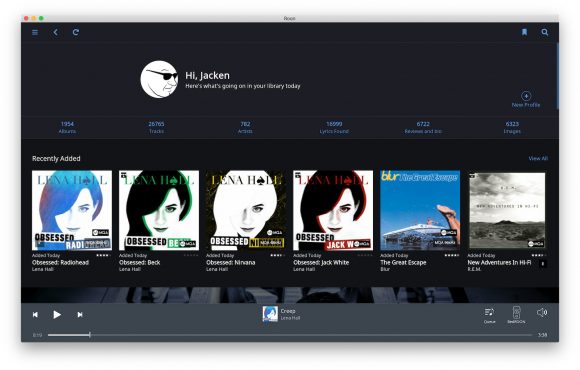Viewport: 580px width, 370px height.
Task: Skip to the previous track
Action: tap(35, 314)
